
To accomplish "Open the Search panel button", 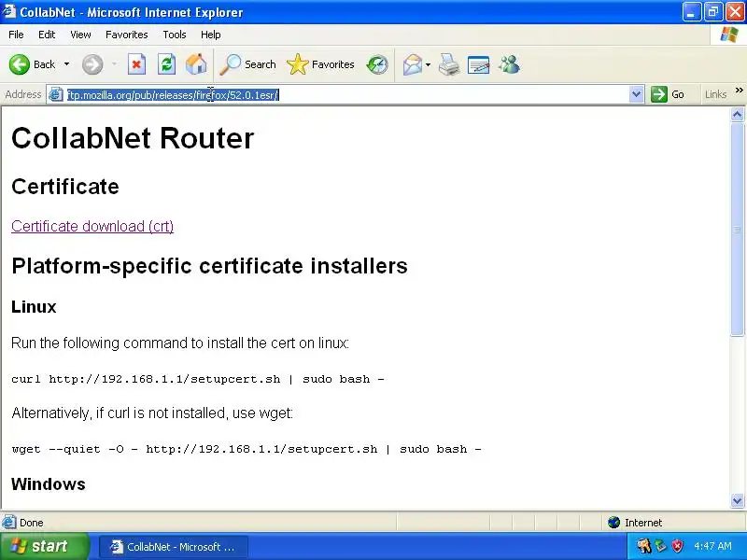I will (247, 64).
